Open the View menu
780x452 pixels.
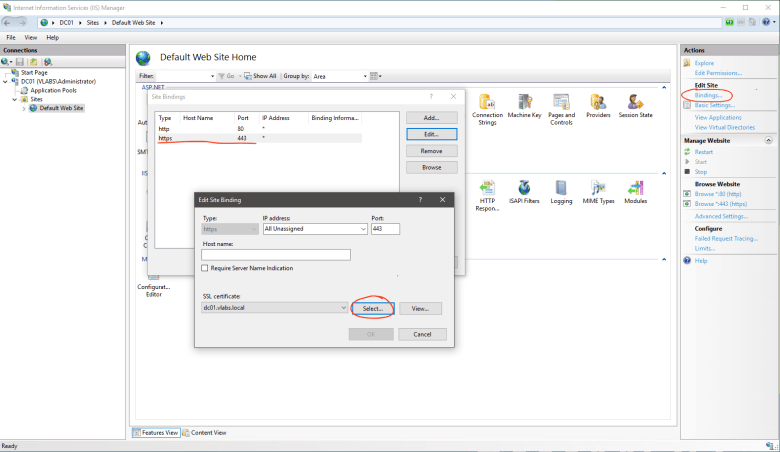[x=31, y=37]
